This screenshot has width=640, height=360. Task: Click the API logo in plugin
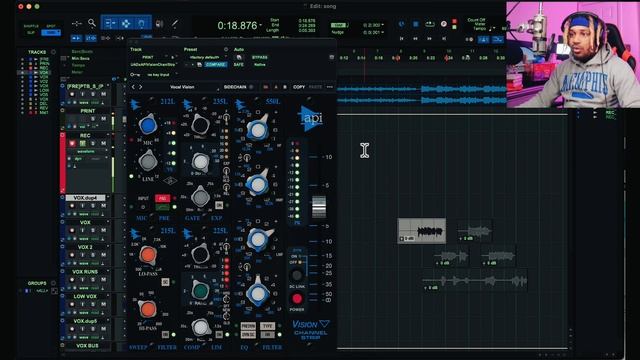click(311, 118)
